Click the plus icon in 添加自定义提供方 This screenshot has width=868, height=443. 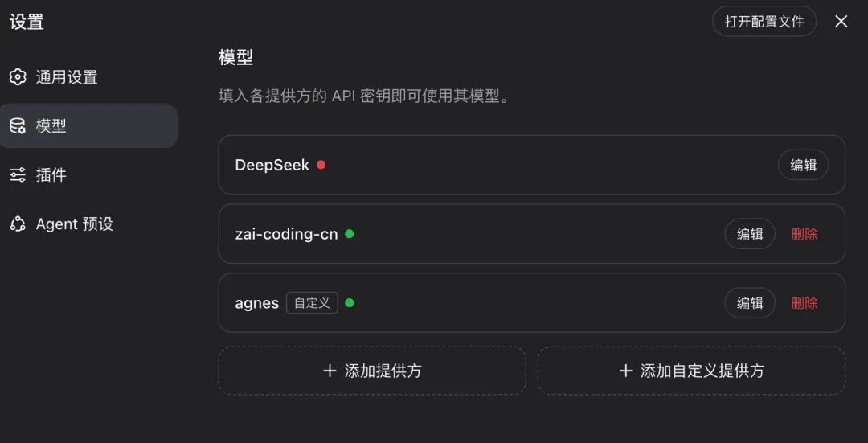(x=625, y=371)
